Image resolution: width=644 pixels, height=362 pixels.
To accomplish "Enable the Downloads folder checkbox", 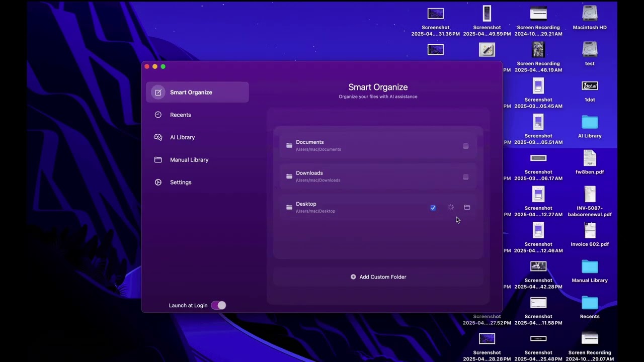I will (x=465, y=177).
